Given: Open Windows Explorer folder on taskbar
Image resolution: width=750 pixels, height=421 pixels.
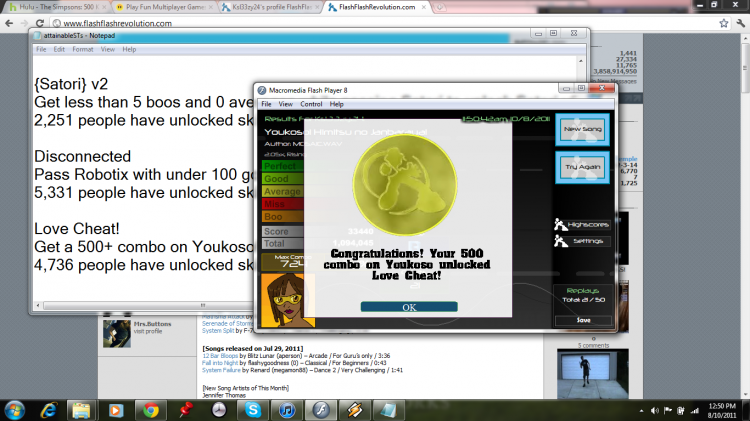Looking at the screenshot, I should coord(81,410).
